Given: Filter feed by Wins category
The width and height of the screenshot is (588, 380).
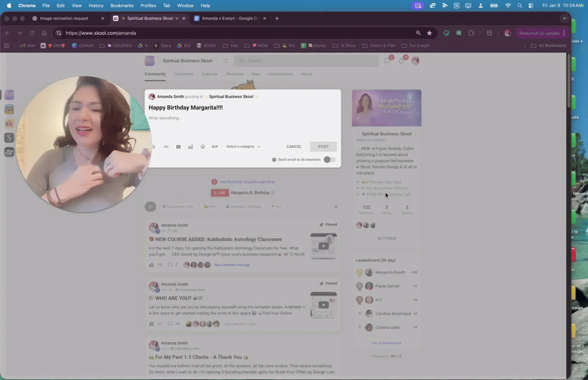Looking at the screenshot, I should 210,207.
